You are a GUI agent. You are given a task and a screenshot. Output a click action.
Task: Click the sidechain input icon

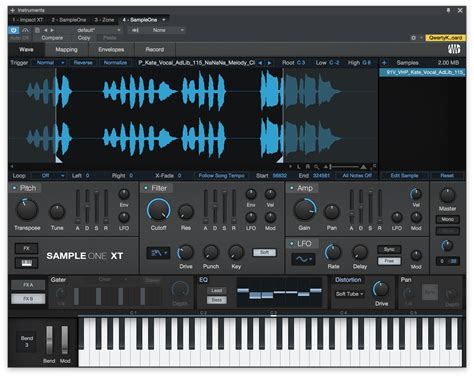point(135,30)
